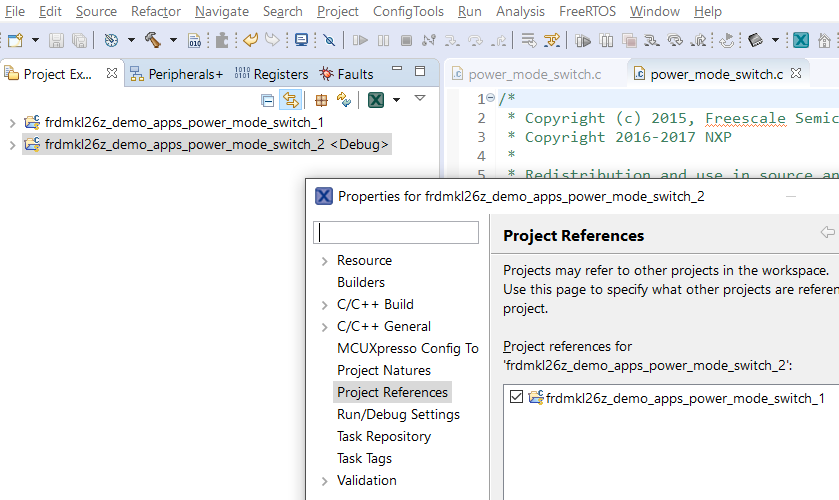The width and height of the screenshot is (839, 500).
Task: Open the FreeRTOS menu
Action: [x=587, y=11]
